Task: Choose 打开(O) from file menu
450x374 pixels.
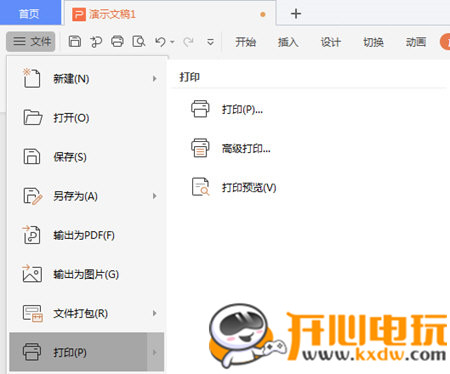Action: pos(87,118)
